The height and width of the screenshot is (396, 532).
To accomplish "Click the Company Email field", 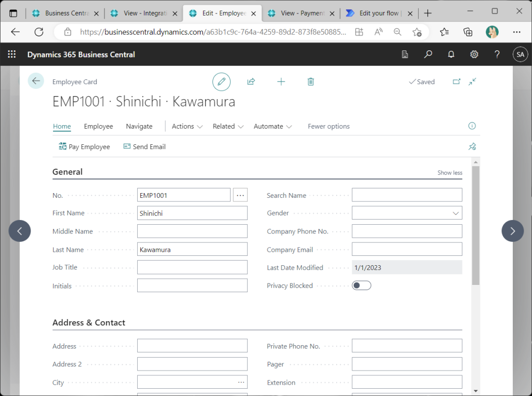I will coord(407,249).
